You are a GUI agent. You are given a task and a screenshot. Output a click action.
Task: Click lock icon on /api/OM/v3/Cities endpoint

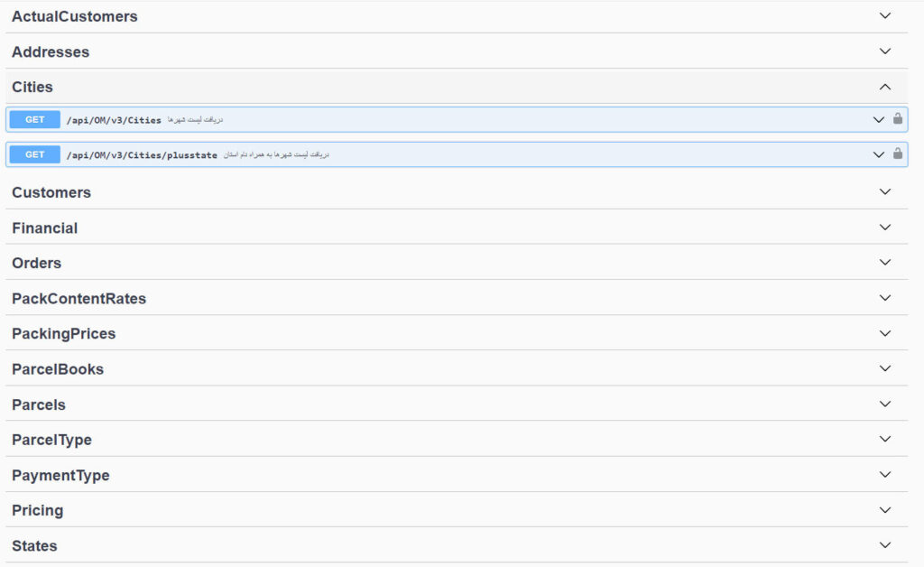pos(897,119)
